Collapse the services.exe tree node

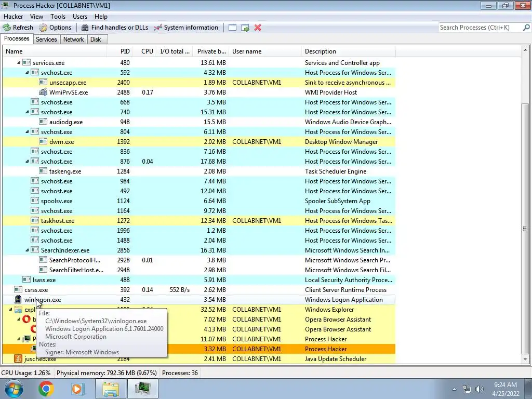[19, 62]
